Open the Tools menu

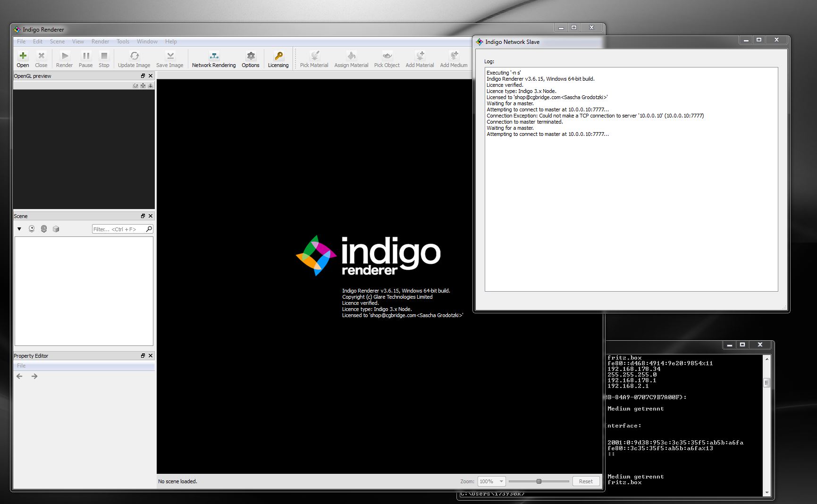(x=123, y=42)
